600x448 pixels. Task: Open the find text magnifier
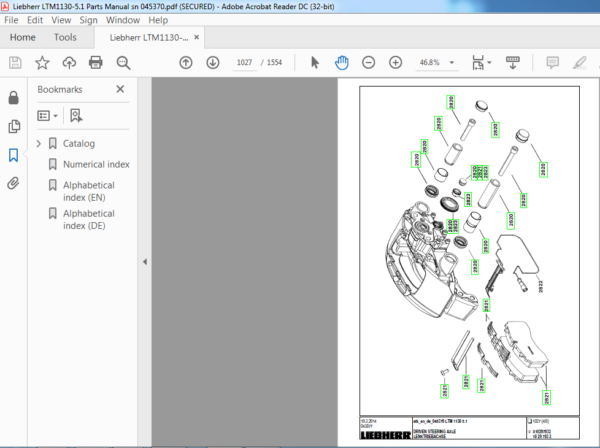pos(123,62)
